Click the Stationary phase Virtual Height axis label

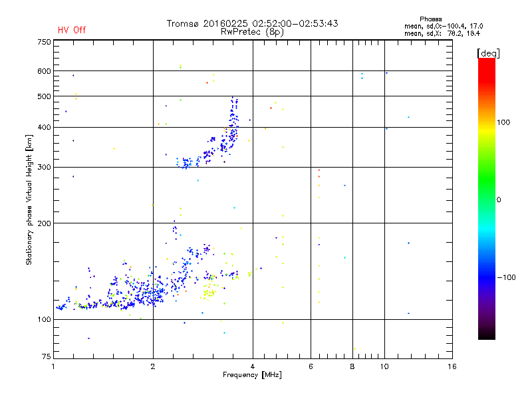pos(29,199)
